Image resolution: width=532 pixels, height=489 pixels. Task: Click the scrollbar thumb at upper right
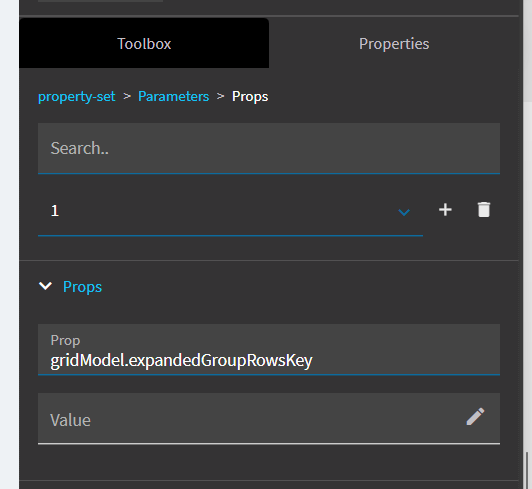click(528, 51)
